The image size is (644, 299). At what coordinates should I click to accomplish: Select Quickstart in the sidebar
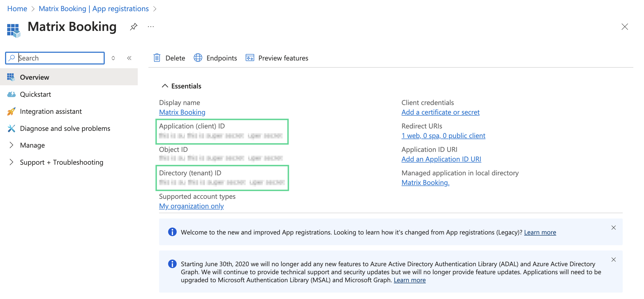click(x=35, y=94)
